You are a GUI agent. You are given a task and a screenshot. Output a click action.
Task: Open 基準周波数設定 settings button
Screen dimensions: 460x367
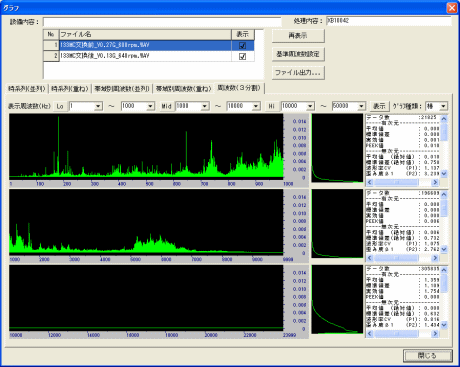click(x=298, y=54)
